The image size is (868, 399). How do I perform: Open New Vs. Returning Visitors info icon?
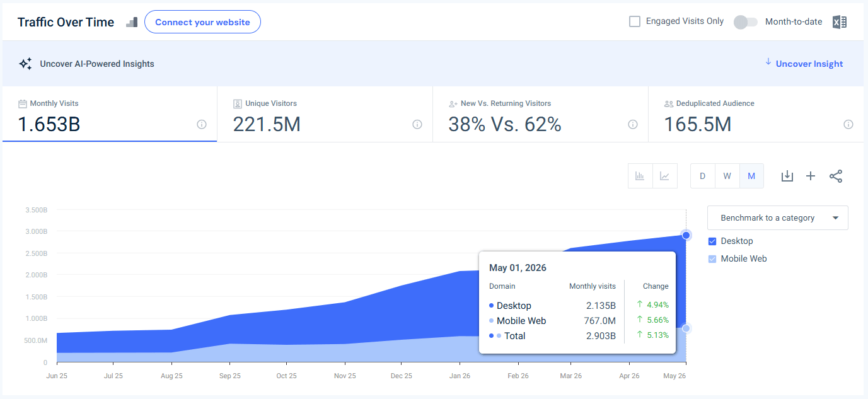point(633,125)
